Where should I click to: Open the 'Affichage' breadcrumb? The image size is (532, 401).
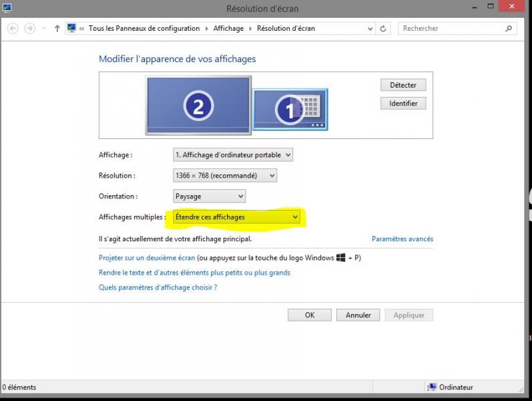pyautogui.click(x=228, y=28)
